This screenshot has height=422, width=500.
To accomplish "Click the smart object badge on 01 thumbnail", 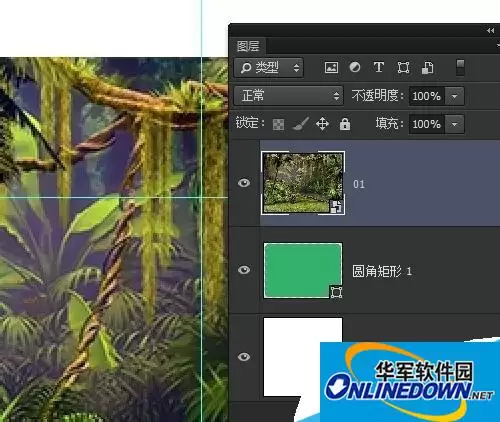I will 336,207.
